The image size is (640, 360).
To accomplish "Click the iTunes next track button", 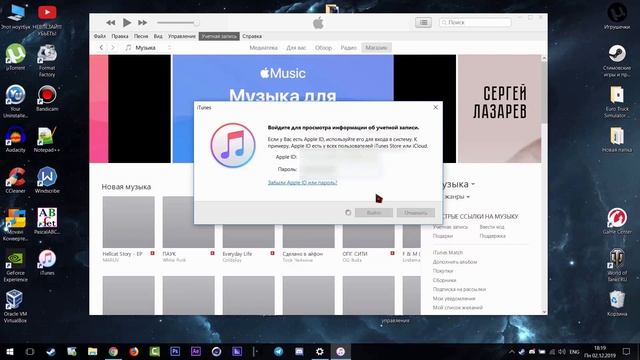I will click(x=142, y=22).
